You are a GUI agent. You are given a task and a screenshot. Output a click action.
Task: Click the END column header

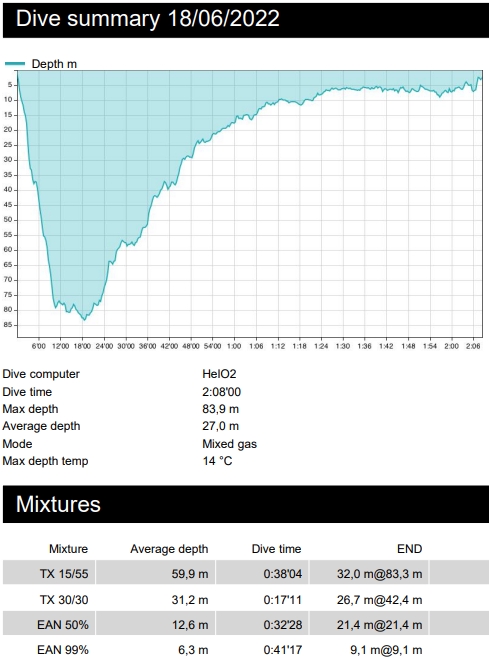409,549
